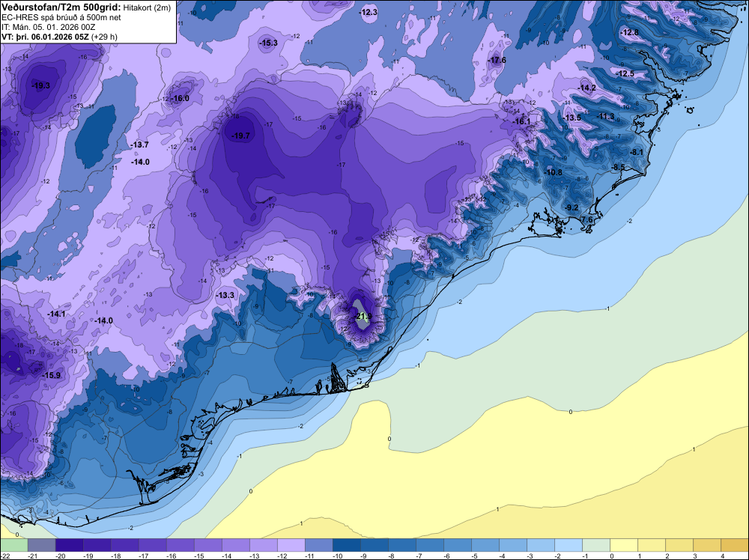
Task: Click the '-8.5' temperature value
Action: click(618, 167)
